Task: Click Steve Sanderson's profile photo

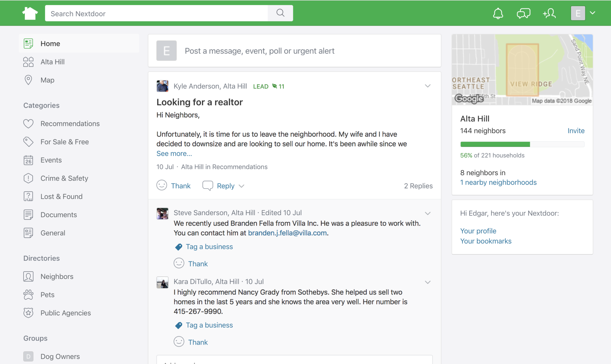Action: pos(162,214)
